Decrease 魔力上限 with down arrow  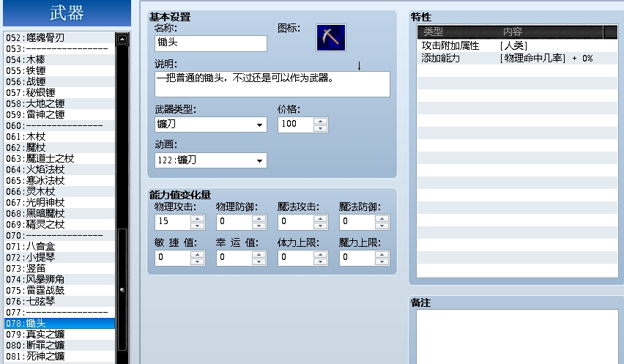coord(382,261)
